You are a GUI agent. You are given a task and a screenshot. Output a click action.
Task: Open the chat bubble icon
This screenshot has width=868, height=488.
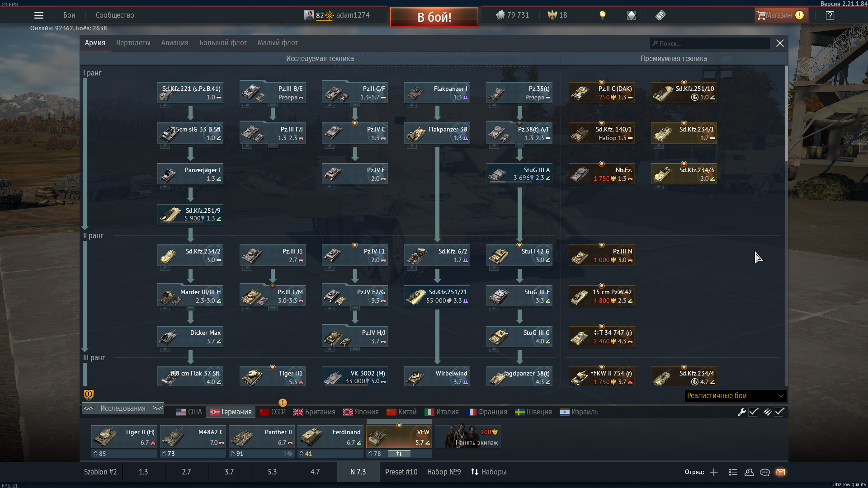765,472
